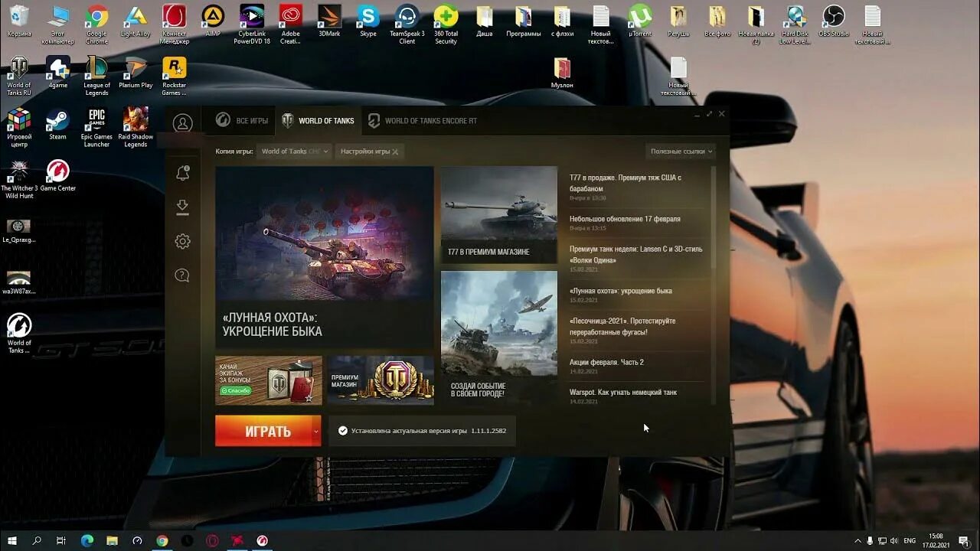Open the dropdown arrow beside ИГРАТЬ button
The height and width of the screenshot is (551, 980).
(x=316, y=432)
